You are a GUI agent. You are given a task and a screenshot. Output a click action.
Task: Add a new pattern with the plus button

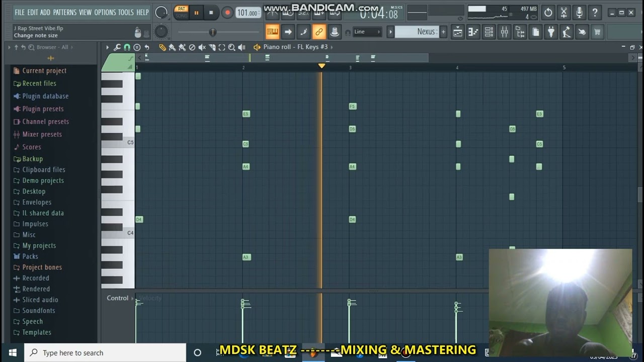tap(443, 32)
